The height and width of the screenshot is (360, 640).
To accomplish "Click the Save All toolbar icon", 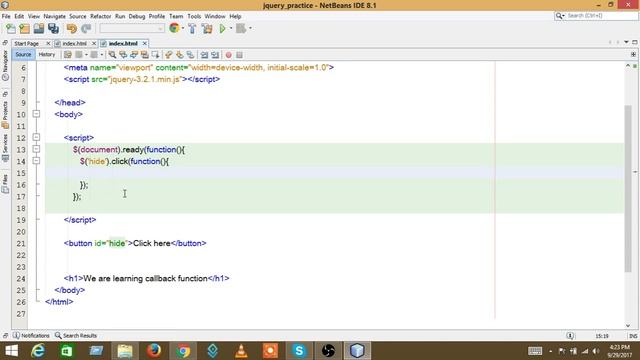I will pos(53,29).
